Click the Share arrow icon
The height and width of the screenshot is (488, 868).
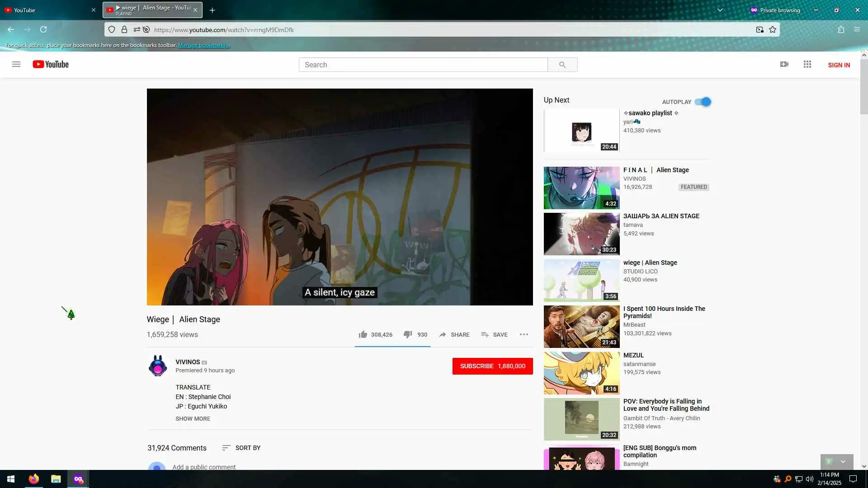tap(443, 334)
